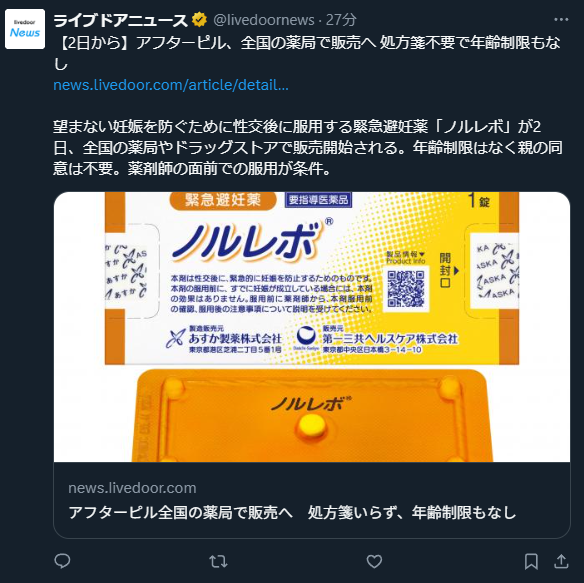Open the card title アフターピル全国の薬局で販売へ
This screenshot has width=584, height=583.
tap(292, 513)
